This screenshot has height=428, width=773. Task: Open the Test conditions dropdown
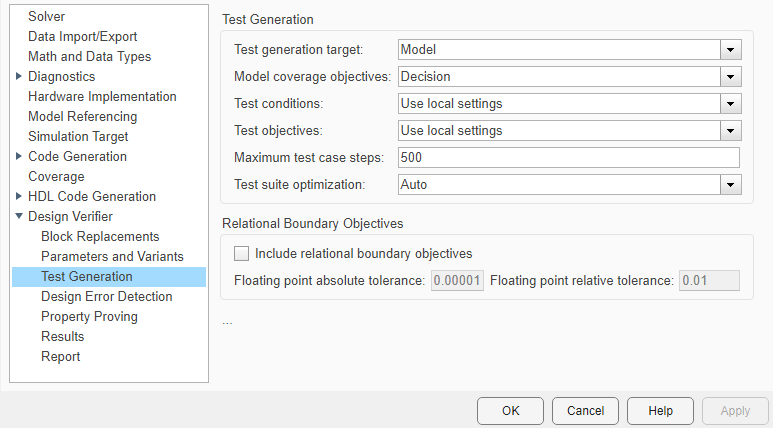coord(731,103)
